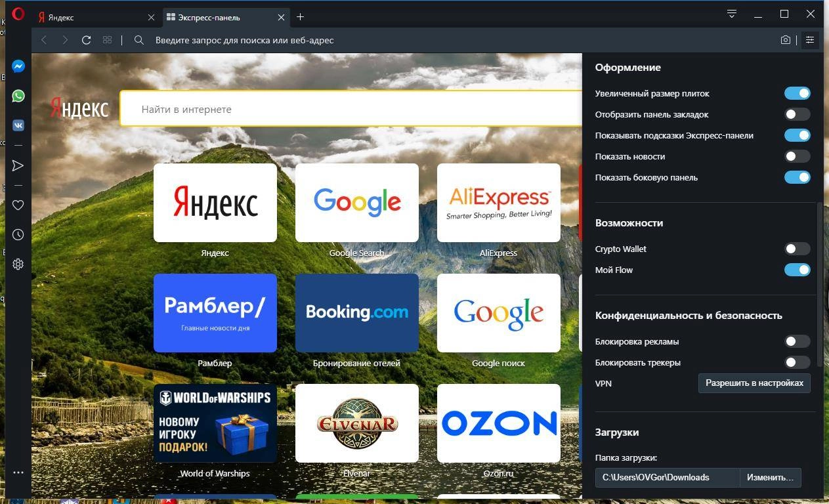Go back with the back arrow
Screen dimensions: 829x504
tap(44, 40)
